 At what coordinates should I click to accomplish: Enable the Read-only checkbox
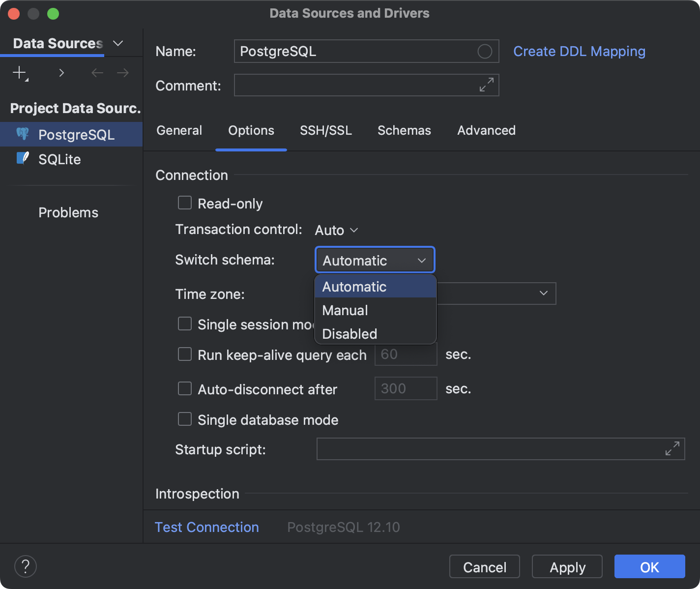click(184, 203)
